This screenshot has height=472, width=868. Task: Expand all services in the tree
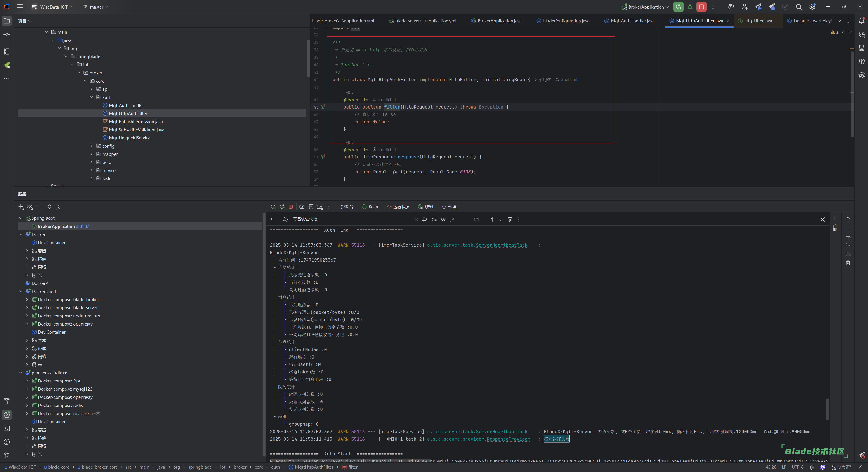tap(50, 207)
